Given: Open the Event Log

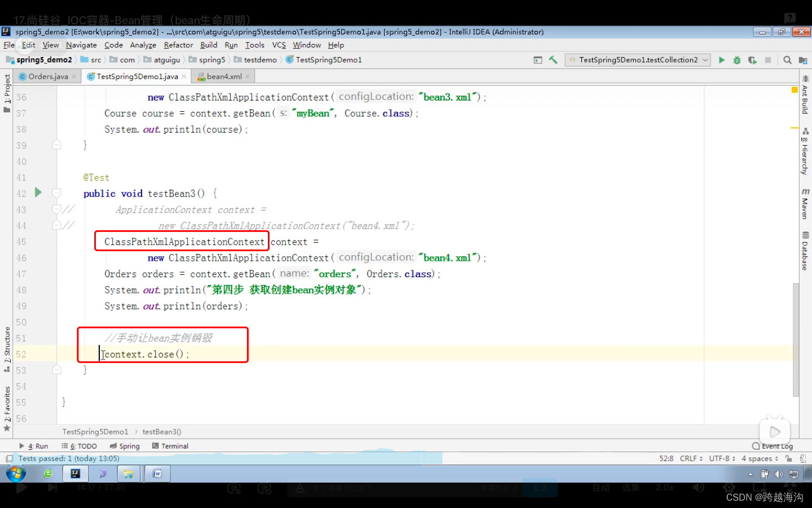Looking at the screenshot, I should tap(773, 446).
